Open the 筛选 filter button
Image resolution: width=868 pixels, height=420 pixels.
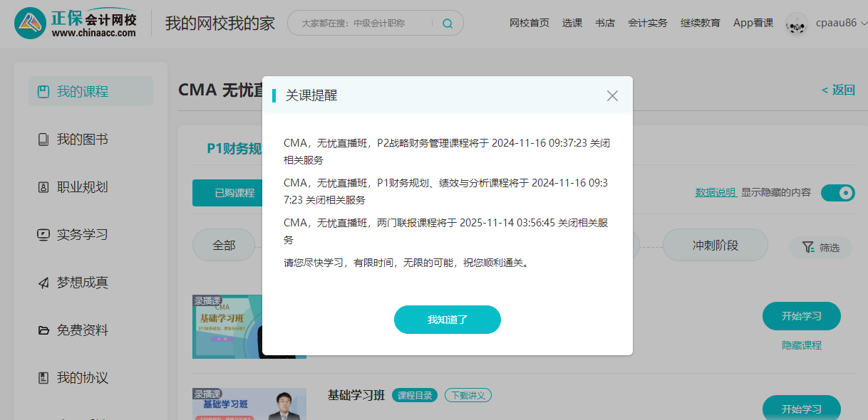tap(820, 247)
